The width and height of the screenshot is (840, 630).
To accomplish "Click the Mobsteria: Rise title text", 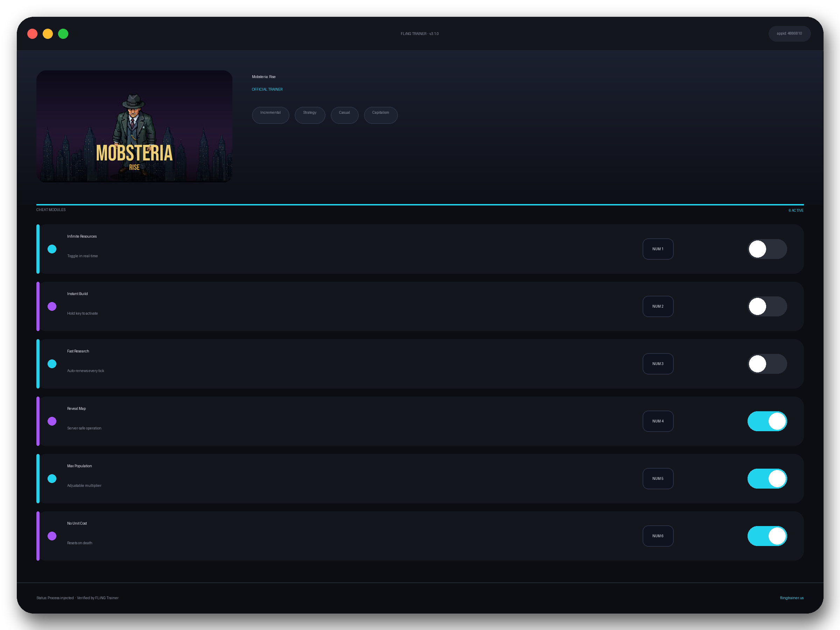I will 264,77.
